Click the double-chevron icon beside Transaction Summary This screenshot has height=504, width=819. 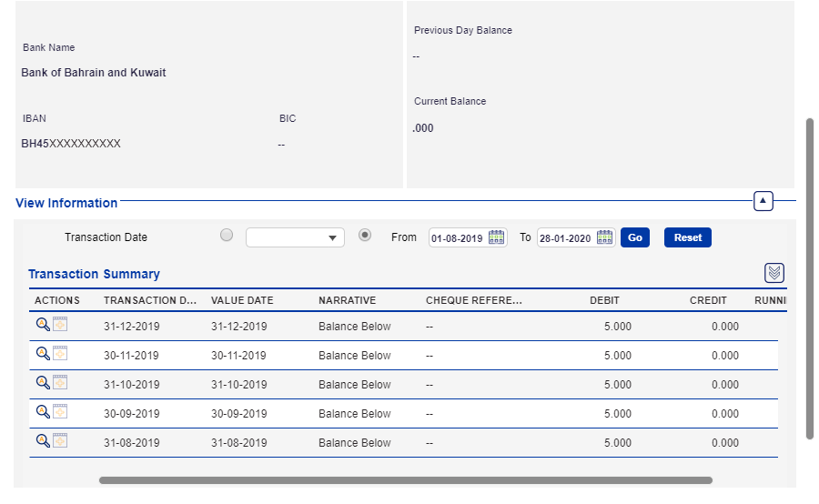pyautogui.click(x=774, y=273)
